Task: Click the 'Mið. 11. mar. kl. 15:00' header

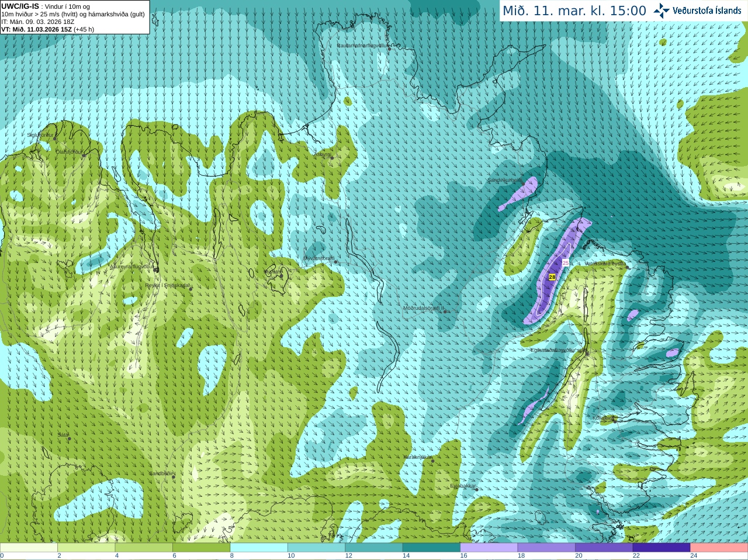Action: pos(574,11)
